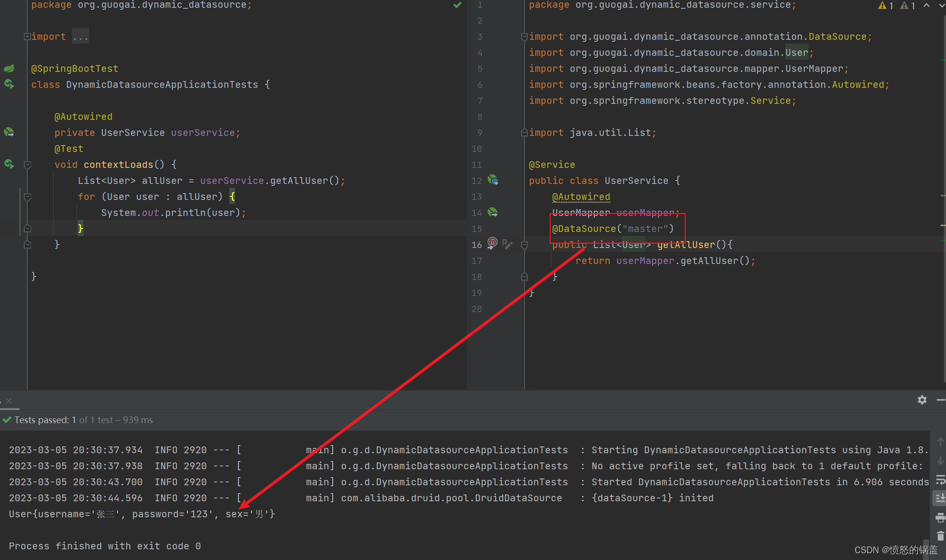Collapse the contextLoads method fold marker
The image size is (946, 560).
(x=28, y=165)
